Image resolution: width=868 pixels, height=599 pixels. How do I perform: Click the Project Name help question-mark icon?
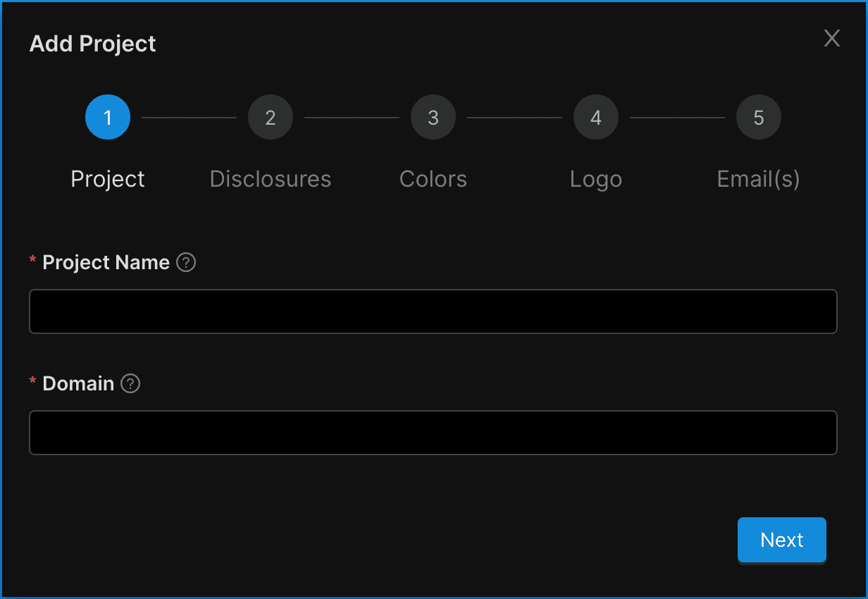tap(186, 263)
